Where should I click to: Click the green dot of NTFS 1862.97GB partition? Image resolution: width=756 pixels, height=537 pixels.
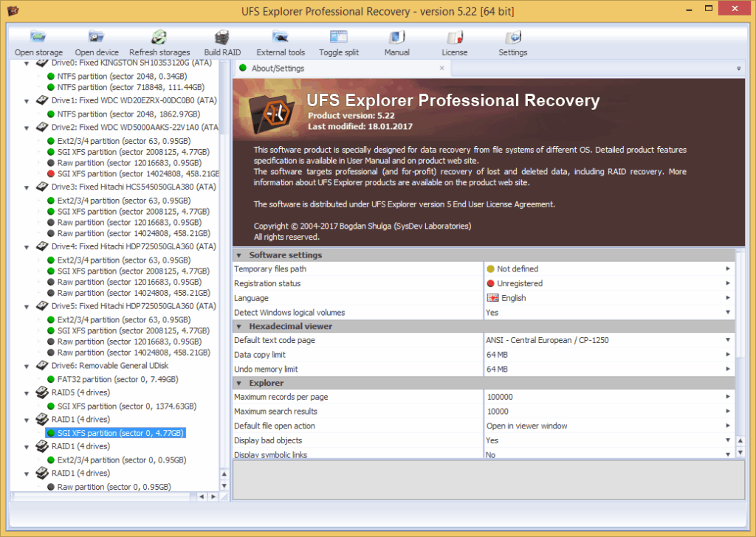tap(51, 114)
